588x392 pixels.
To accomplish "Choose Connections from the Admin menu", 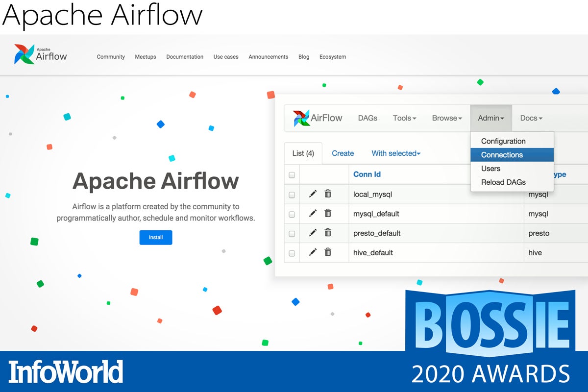I will click(x=512, y=155).
